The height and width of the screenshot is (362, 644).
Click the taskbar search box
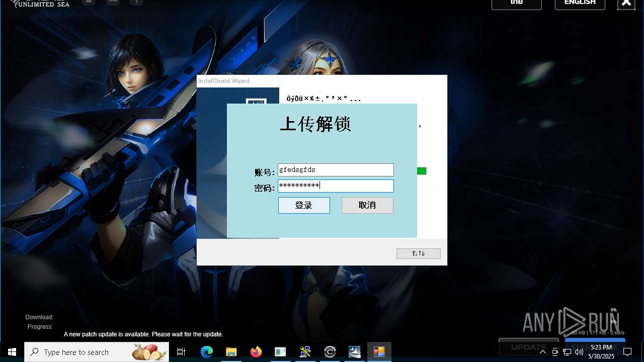click(97, 352)
